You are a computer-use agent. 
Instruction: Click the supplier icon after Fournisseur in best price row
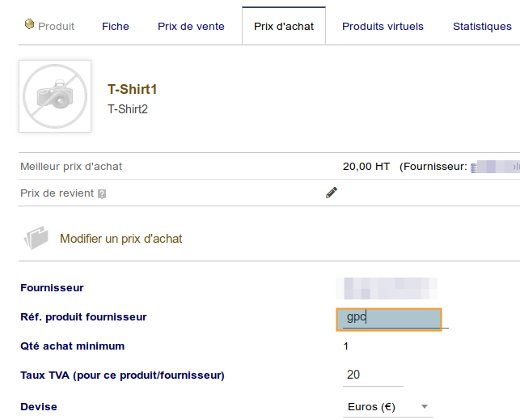[475, 167]
